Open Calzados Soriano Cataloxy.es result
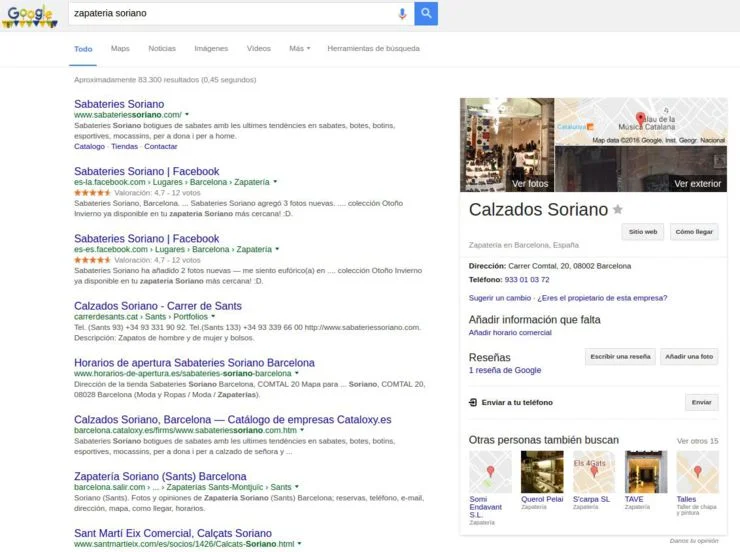 point(233,419)
